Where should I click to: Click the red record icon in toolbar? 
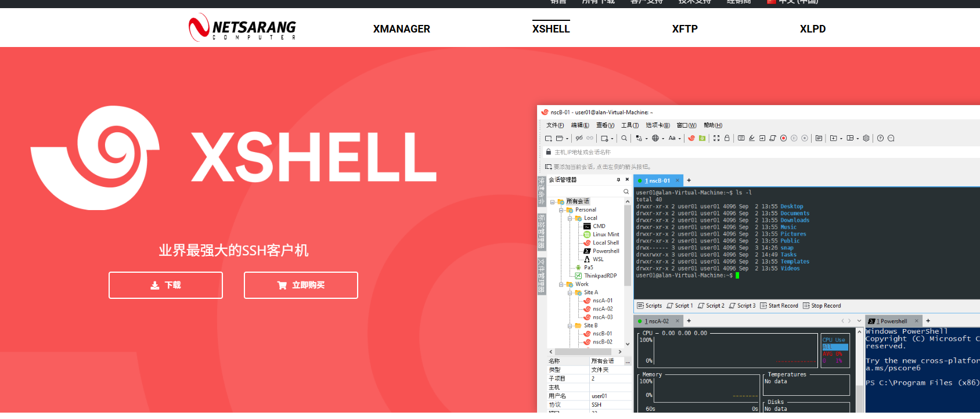pyautogui.click(x=783, y=138)
